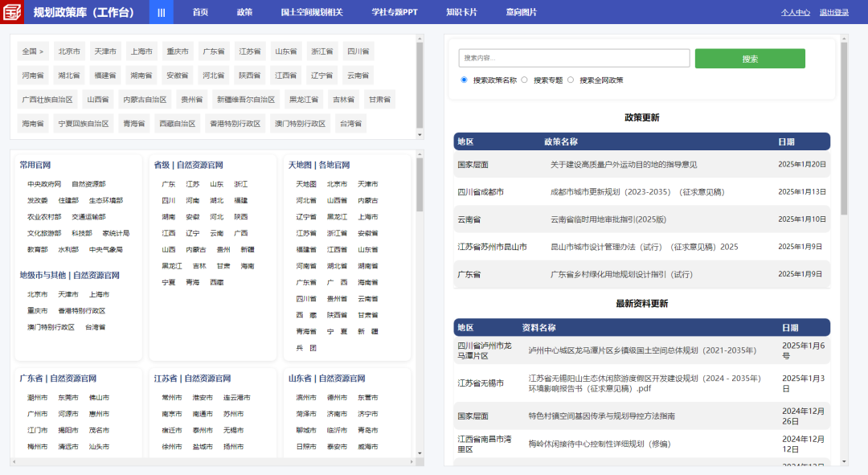Screen dimensions: 868x475
Task: Filter by 新疆维吾尔自治区 region tag
Action: tap(246, 100)
